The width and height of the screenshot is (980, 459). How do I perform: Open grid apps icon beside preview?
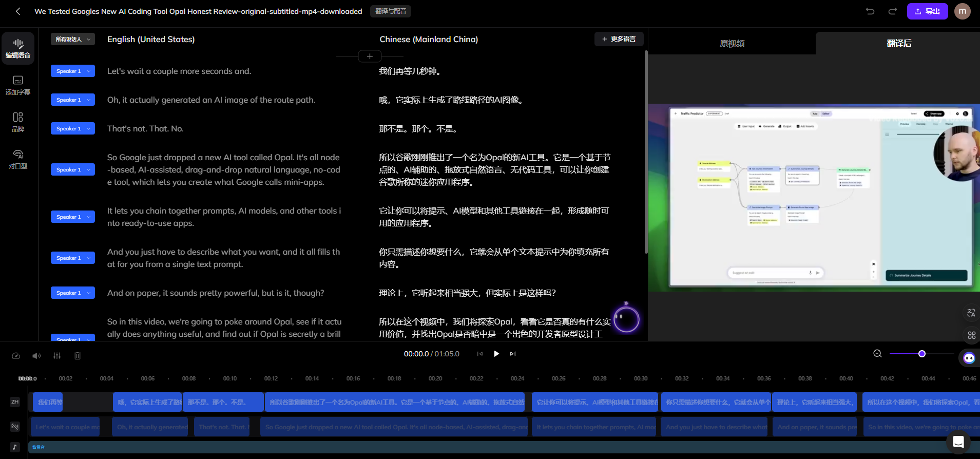click(971, 335)
